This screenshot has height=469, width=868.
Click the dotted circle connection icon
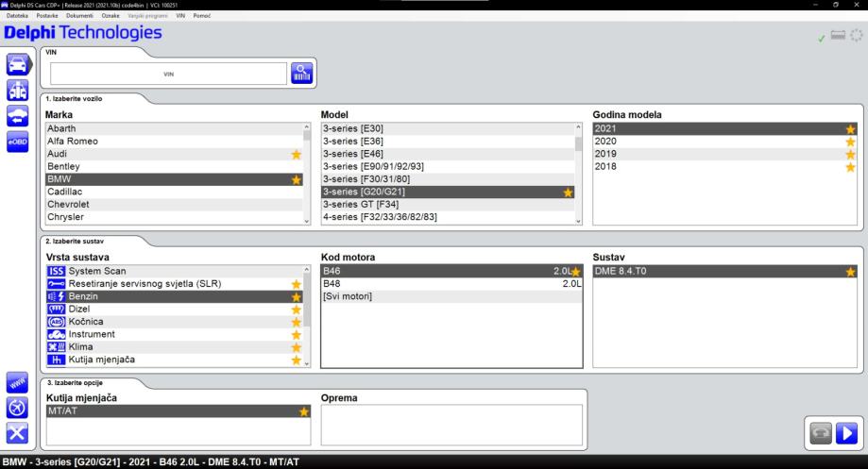(857, 36)
